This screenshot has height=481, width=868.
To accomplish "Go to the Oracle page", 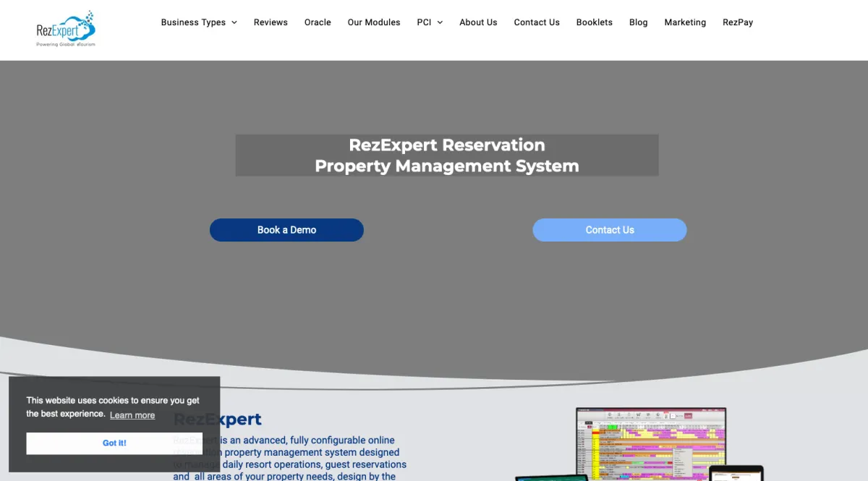I will click(318, 22).
